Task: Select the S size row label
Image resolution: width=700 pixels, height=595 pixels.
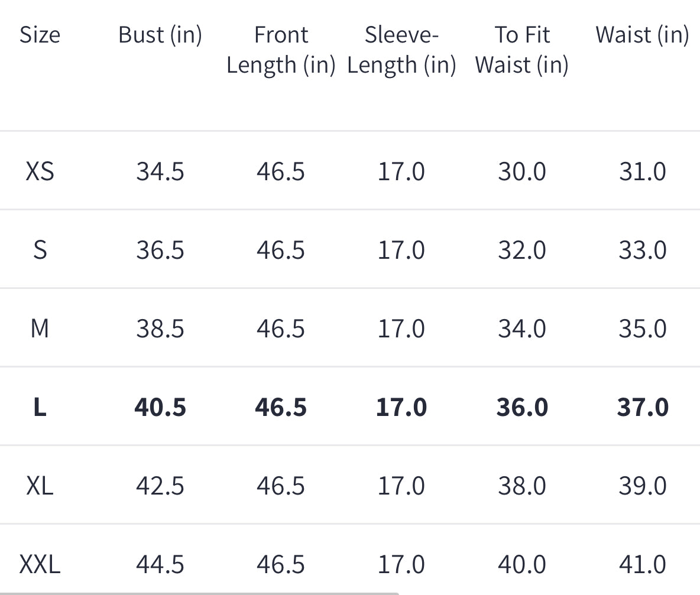Action: click(40, 250)
